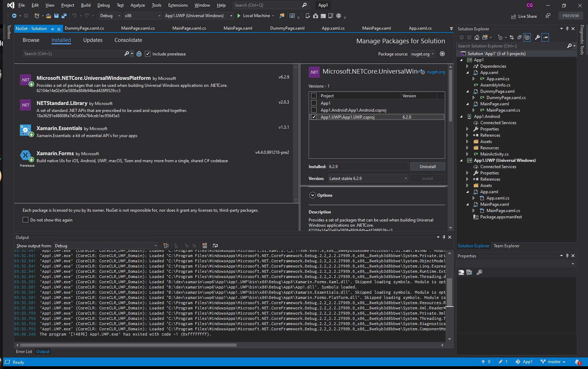Viewport: 588px width, 369px height.
Task: Toggle word wrap in Output window
Action: [x=215, y=246]
